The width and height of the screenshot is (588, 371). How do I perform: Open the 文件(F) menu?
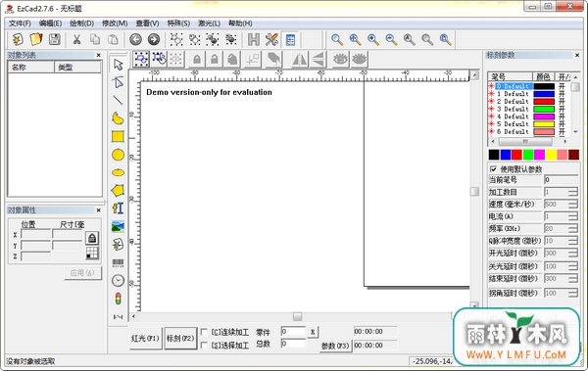[x=20, y=23]
